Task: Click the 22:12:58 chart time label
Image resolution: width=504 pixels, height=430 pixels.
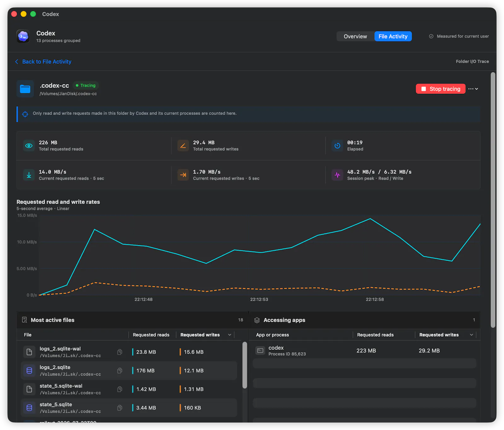Action: pyautogui.click(x=375, y=299)
